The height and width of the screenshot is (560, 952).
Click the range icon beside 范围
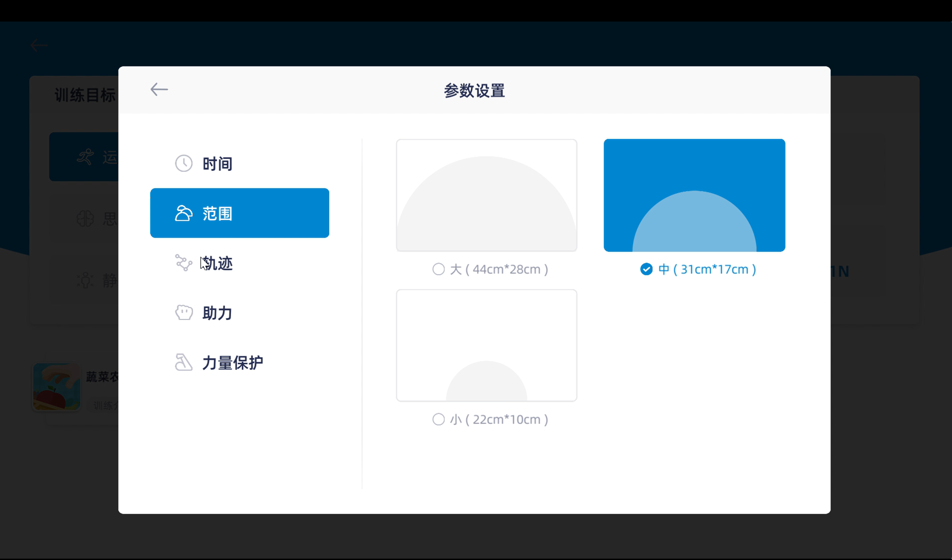184,213
